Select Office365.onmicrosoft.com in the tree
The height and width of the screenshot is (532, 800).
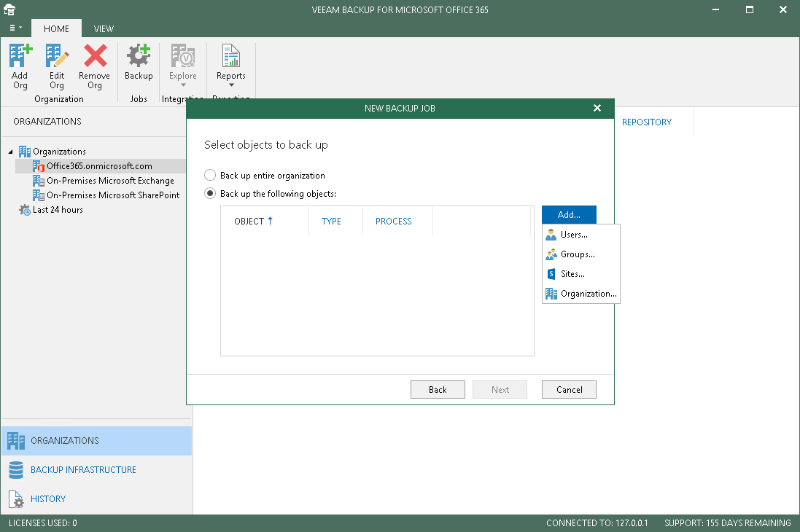pyautogui.click(x=99, y=166)
